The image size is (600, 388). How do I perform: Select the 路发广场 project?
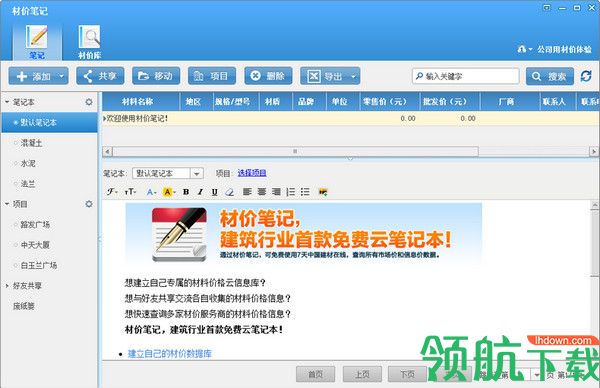coord(35,225)
